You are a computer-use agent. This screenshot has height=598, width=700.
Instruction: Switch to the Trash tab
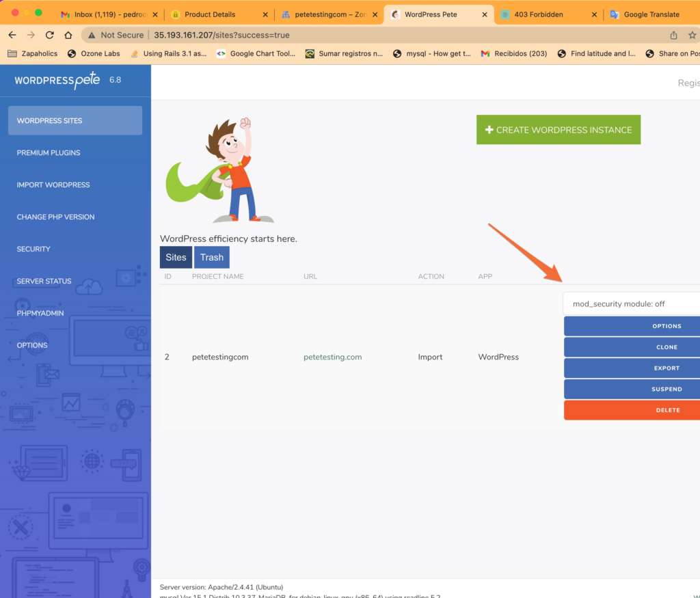[x=211, y=258]
